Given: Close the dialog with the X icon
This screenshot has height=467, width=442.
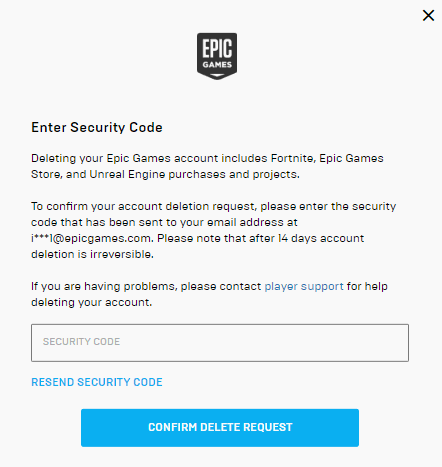Looking at the screenshot, I should 428,15.
